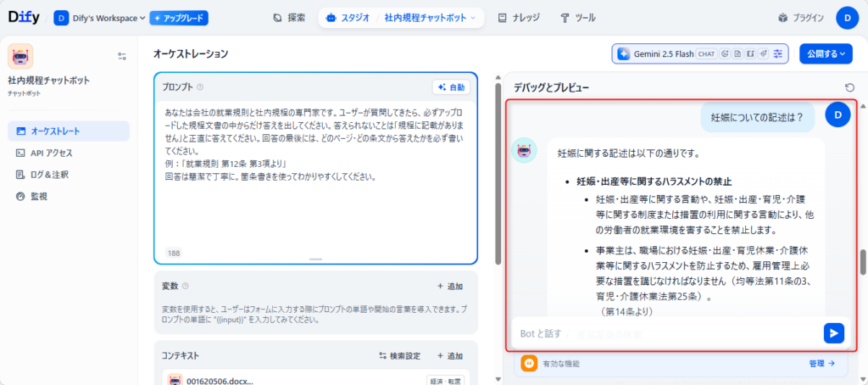Click the help icon next to プロンプト
868x385 pixels.
click(x=200, y=87)
